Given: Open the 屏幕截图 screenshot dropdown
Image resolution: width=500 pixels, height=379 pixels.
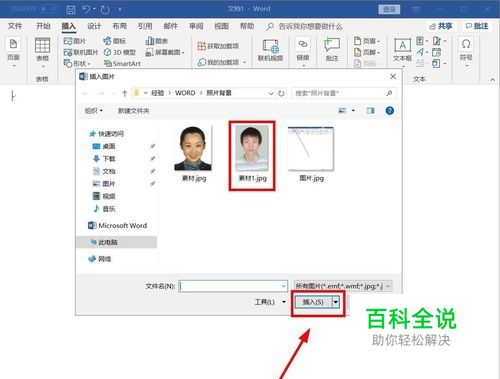Looking at the screenshot, I should coord(165,52).
